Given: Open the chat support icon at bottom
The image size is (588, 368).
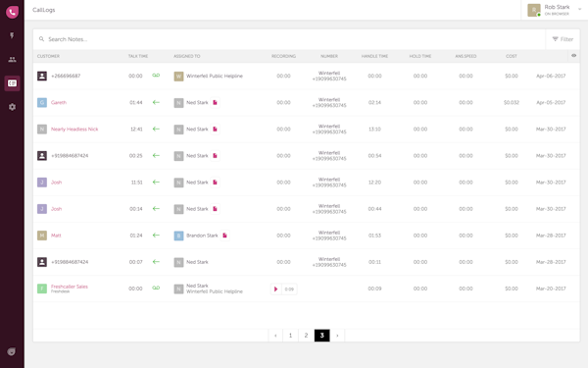Looking at the screenshot, I should 12,352.
